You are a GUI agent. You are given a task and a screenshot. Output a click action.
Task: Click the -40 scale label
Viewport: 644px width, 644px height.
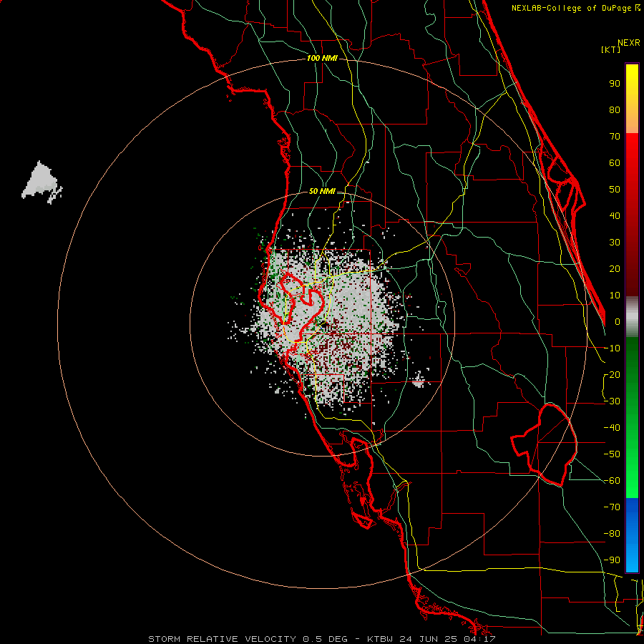(x=612, y=428)
